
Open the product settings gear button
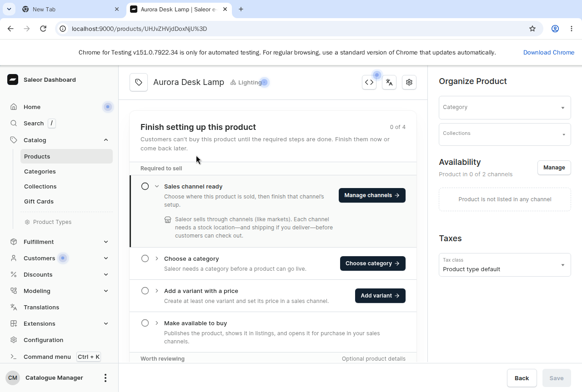point(409,82)
